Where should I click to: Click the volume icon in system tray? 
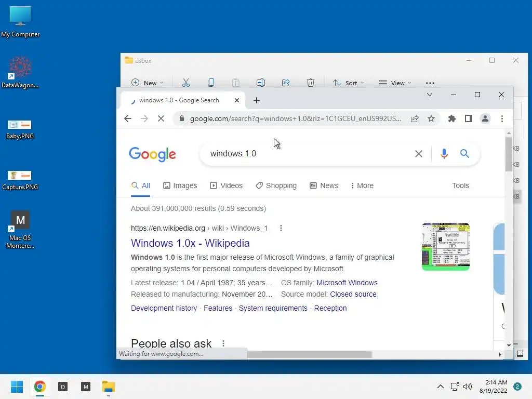click(468, 387)
